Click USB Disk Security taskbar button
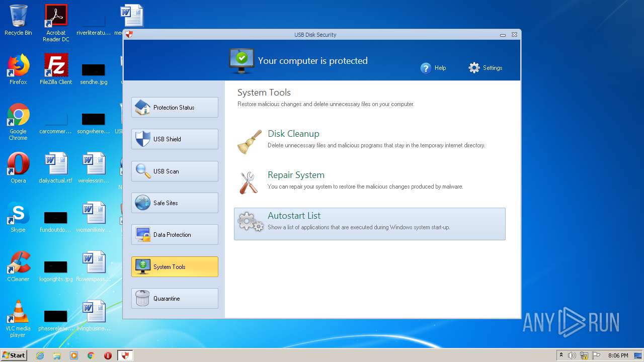Screen dimensions: 644x362 125,355
